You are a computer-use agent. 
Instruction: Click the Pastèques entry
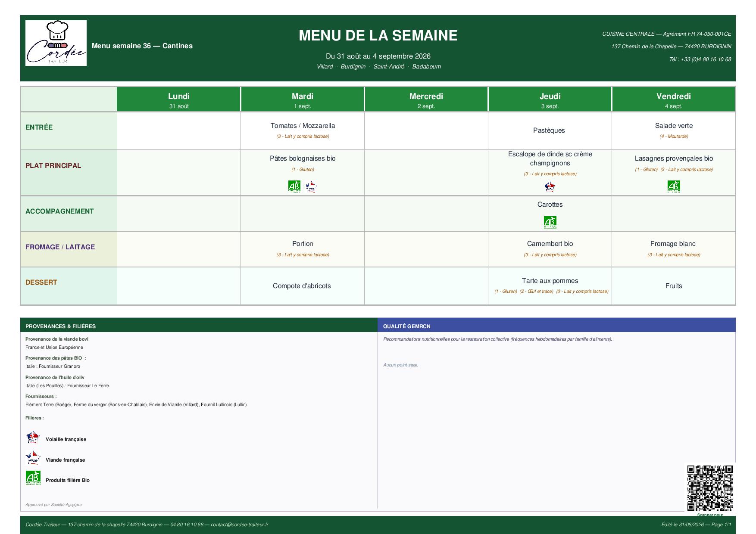[x=549, y=130]
